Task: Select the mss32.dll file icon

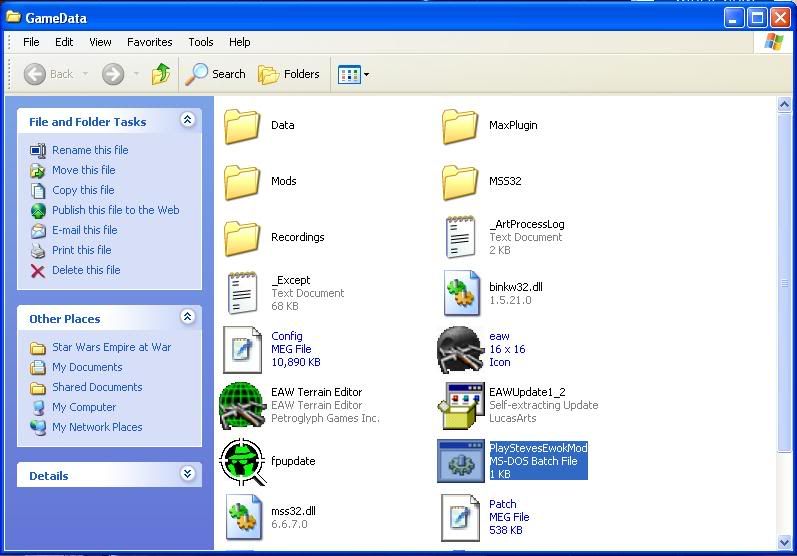Action: 242,517
